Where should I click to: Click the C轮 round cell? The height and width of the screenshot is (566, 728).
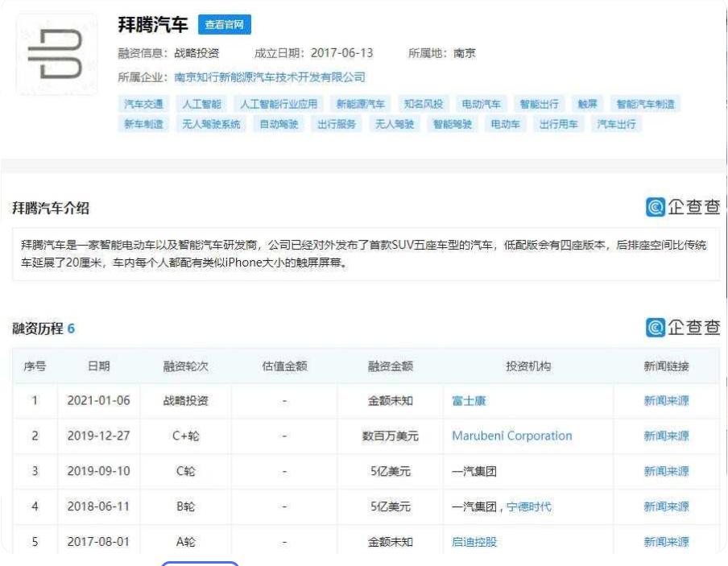coord(186,471)
